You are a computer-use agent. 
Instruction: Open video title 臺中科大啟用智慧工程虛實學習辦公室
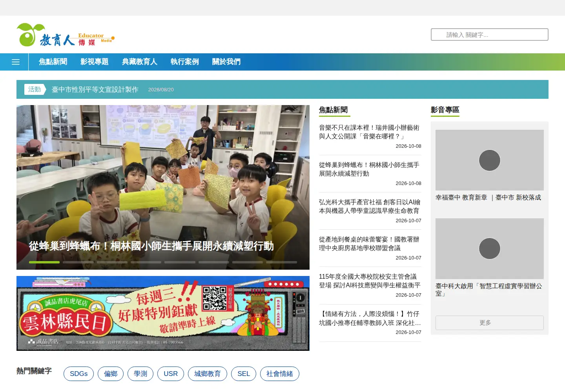tap(489, 290)
